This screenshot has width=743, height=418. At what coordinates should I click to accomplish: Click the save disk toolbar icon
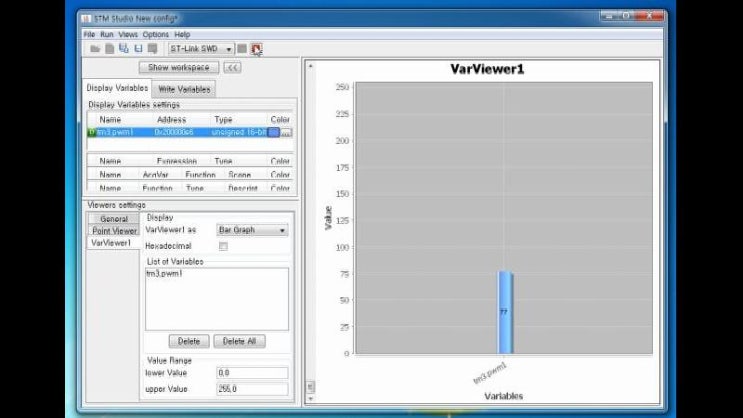click(x=138, y=49)
